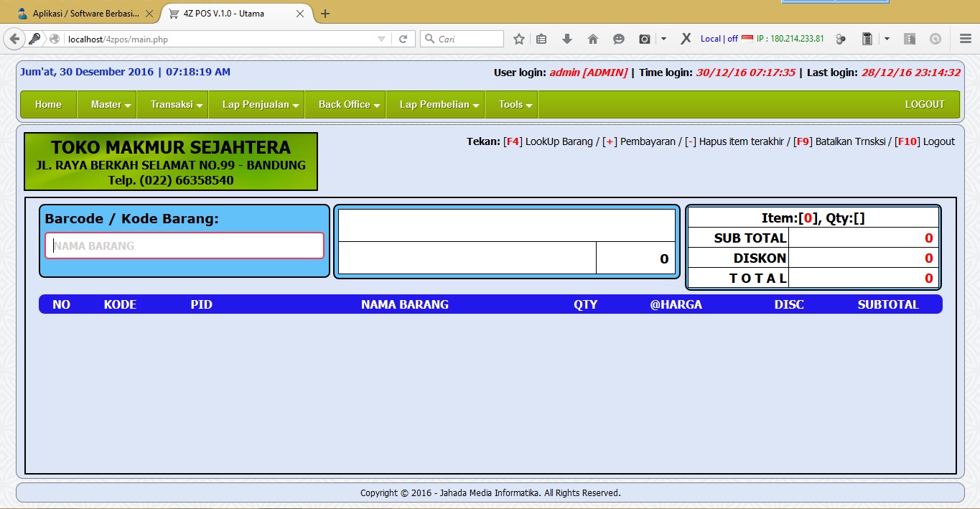Click the greyed zipper add-on icon
Image resolution: width=980 pixels, height=509 pixels.
[x=910, y=39]
